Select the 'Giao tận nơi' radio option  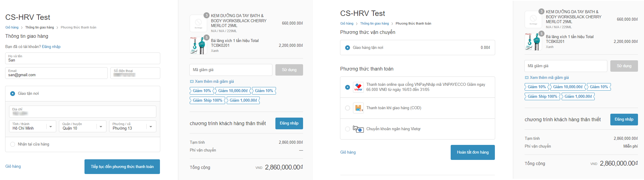coord(13,94)
